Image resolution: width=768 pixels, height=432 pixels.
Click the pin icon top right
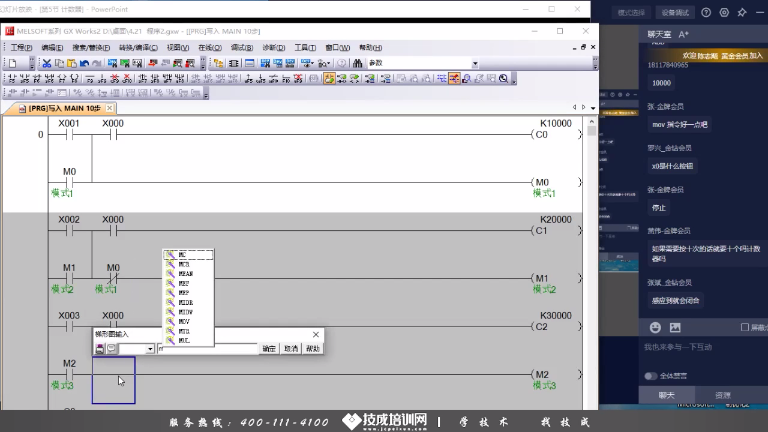coord(742,13)
